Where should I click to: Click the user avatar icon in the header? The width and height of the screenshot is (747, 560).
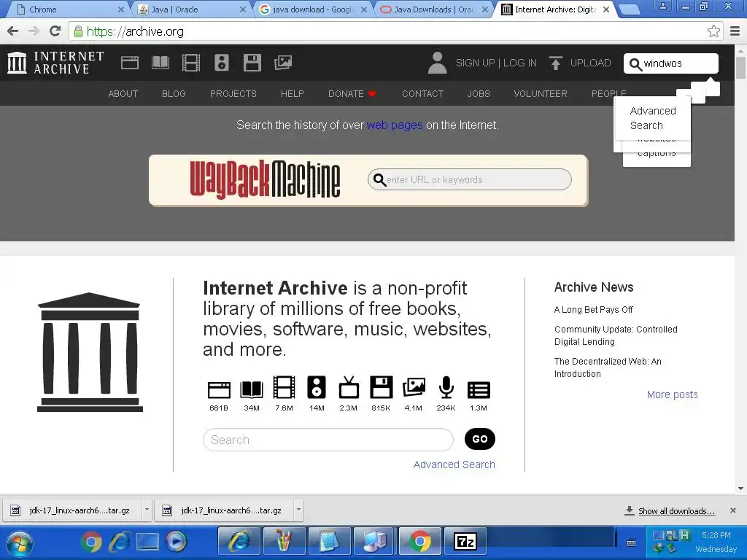pos(437,63)
